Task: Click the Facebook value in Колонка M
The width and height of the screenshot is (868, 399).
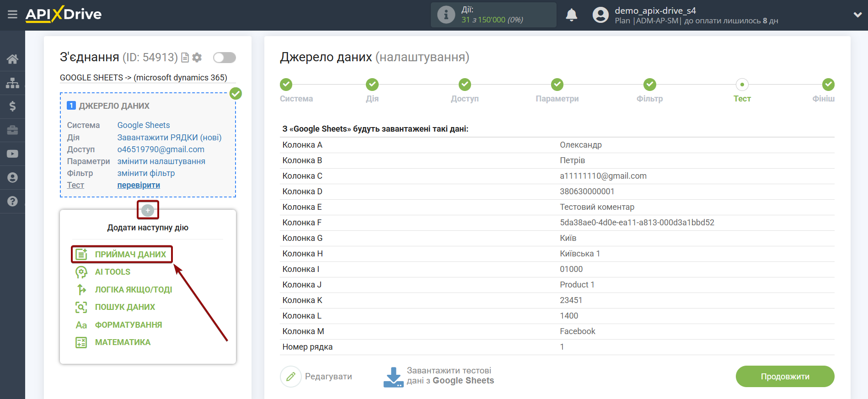Action: 578,331
